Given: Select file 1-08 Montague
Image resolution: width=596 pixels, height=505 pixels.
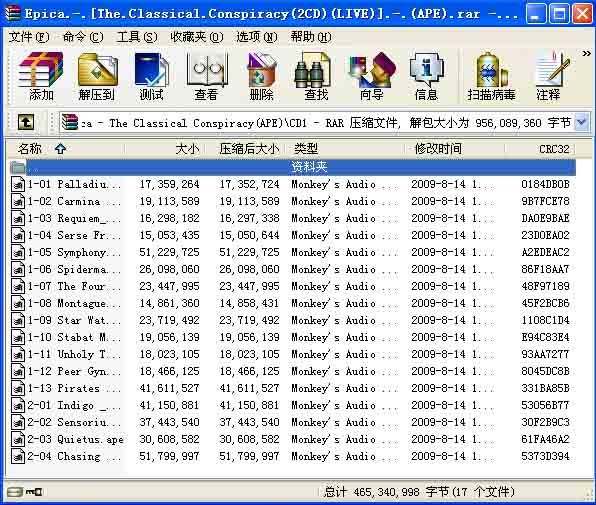Looking at the screenshot, I should 74,303.
